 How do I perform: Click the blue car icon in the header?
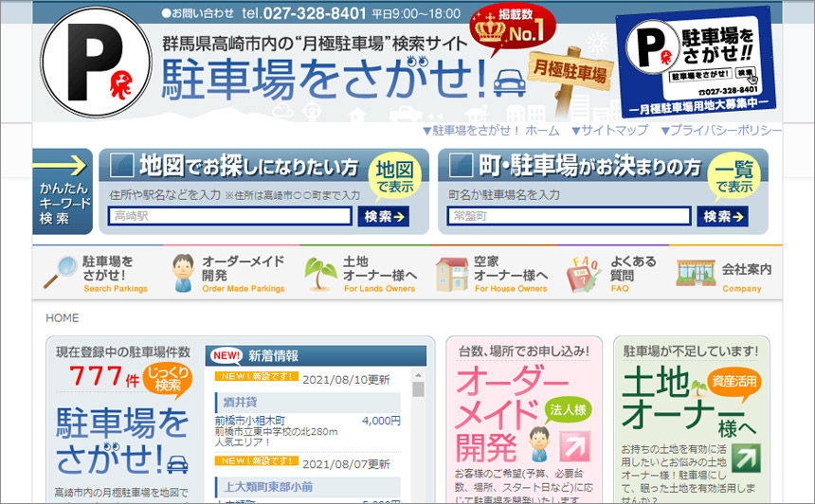510,83
